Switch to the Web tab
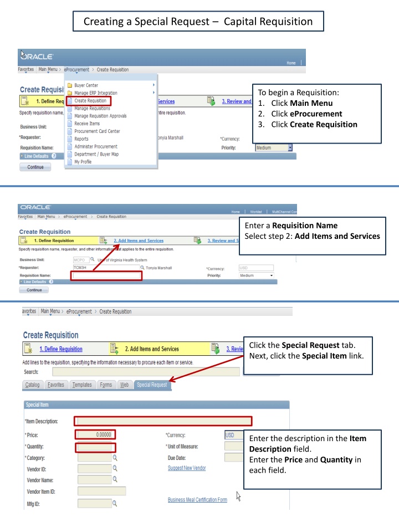Viewport: 399px width, 532px height. click(125, 385)
